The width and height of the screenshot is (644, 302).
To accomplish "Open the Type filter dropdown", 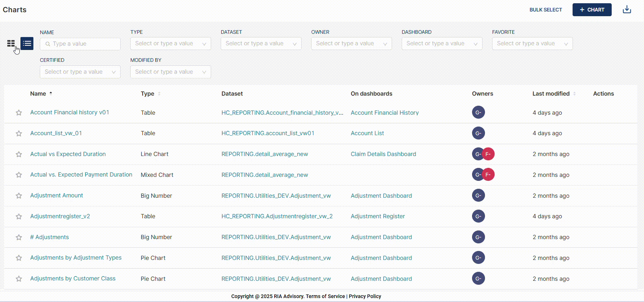I will (x=171, y=44).
